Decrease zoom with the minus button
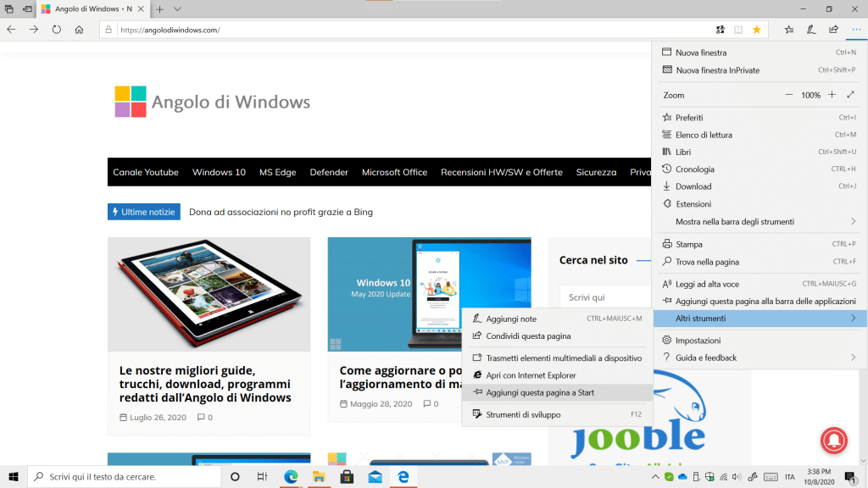 coord(789,95)
